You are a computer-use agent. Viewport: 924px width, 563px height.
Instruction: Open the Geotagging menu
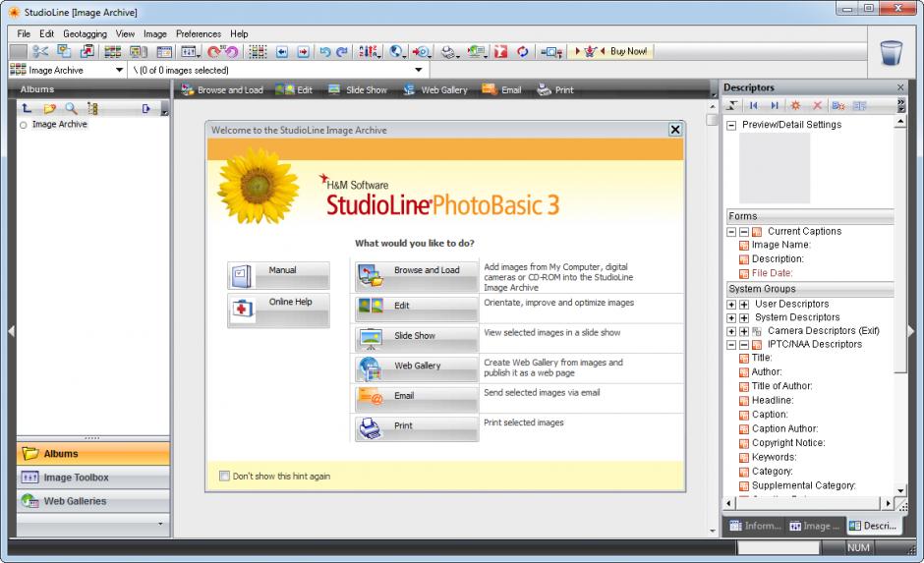coord(85,34)
